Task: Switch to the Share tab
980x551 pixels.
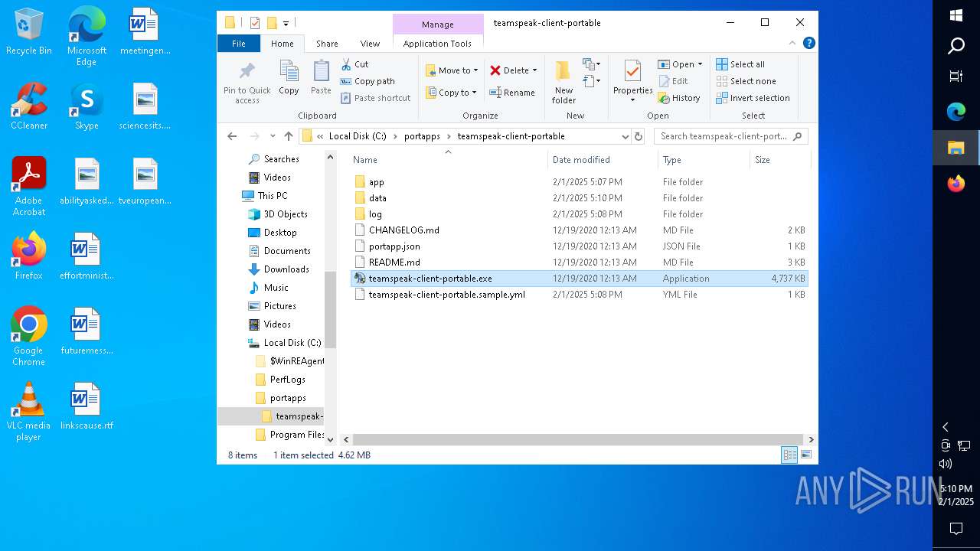Action: coord(327,44)
